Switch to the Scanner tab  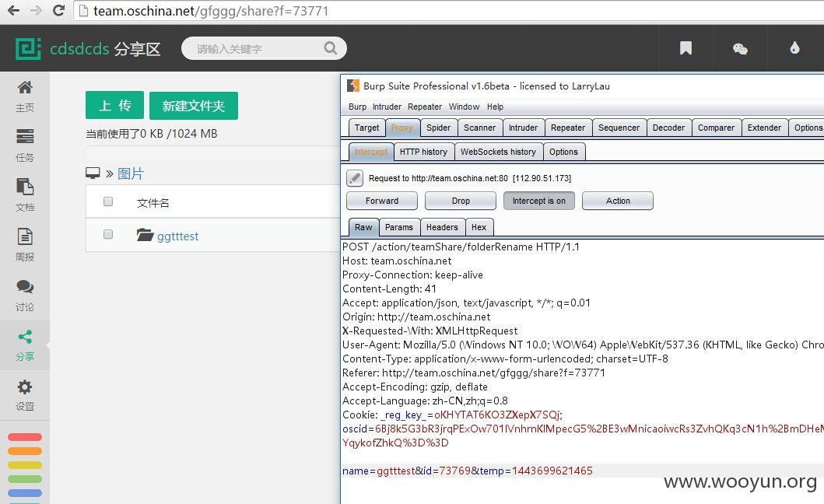point(479,128)
